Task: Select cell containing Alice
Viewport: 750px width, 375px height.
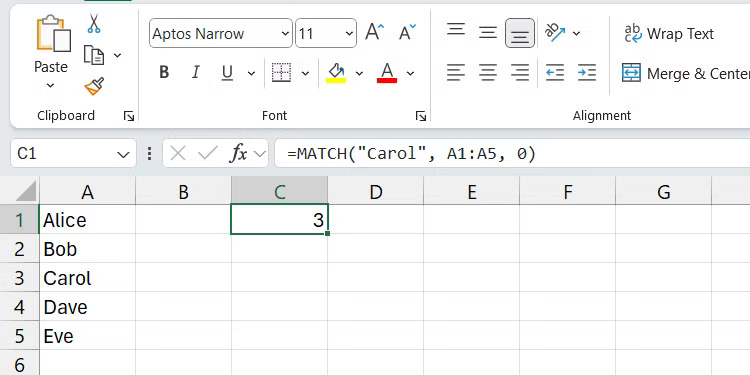Action: pos(88,220)
